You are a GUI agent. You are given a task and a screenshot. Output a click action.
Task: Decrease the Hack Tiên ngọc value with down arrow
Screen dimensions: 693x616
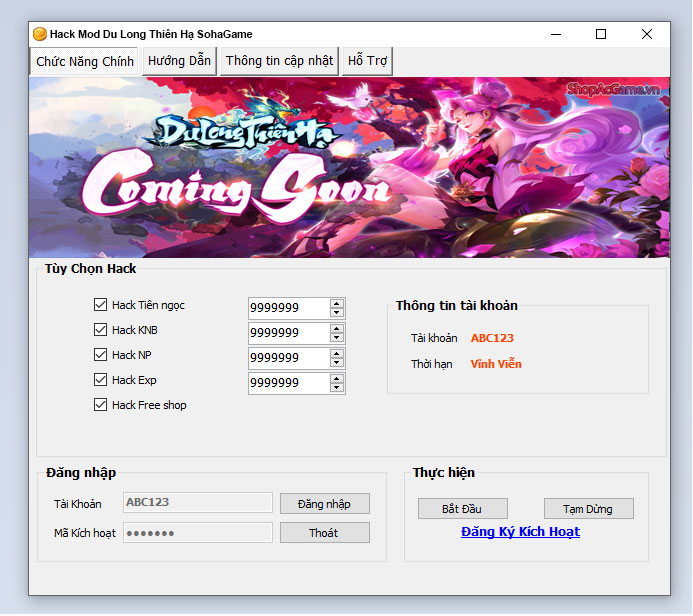[x=337, y=312]
